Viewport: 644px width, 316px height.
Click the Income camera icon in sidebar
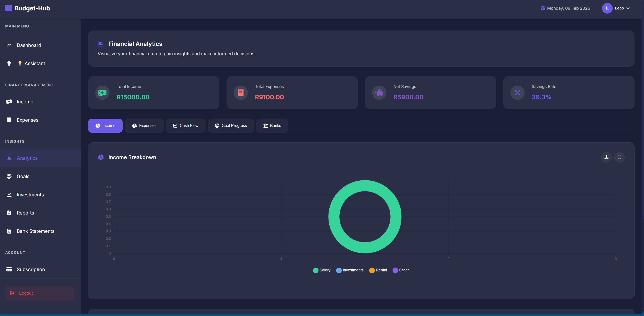9,102
